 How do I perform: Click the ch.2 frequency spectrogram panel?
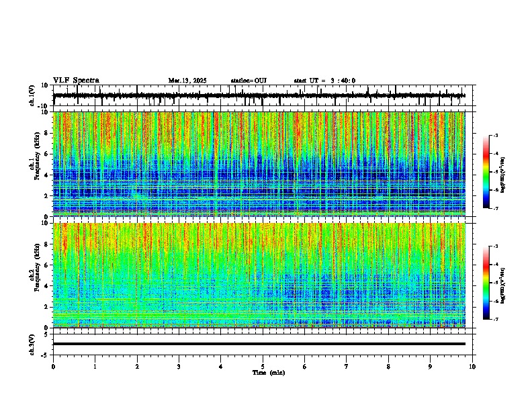coord(259,275)
